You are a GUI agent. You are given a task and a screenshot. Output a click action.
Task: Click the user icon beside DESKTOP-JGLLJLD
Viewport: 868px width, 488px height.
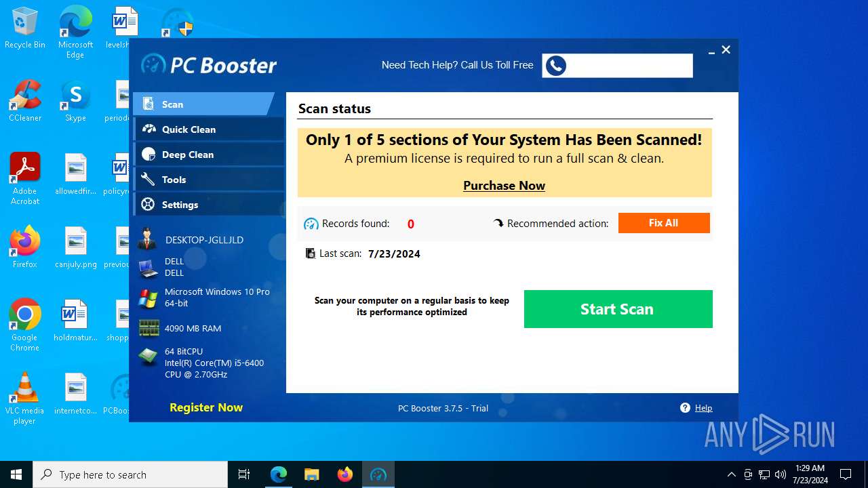coord(148,239)
